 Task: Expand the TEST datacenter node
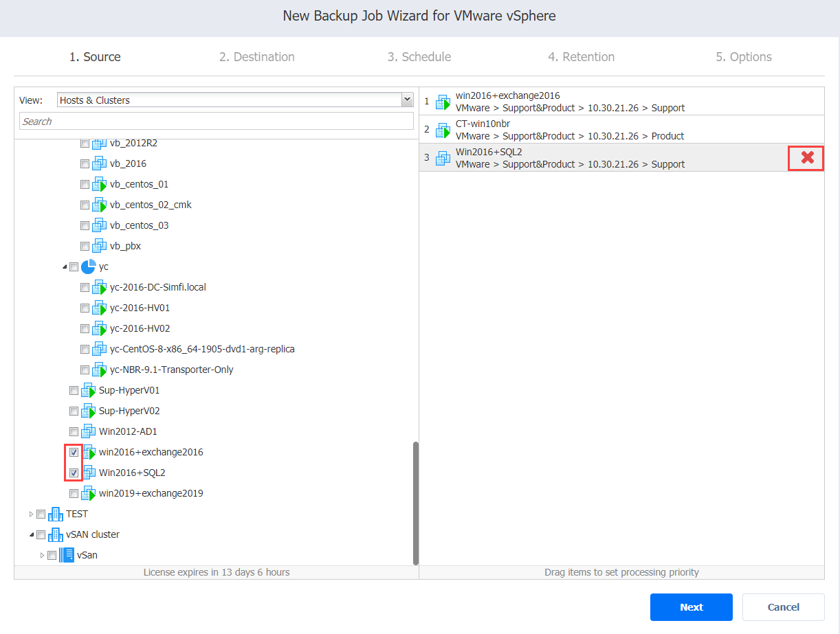pyautogui.click(x=31, y=514)
